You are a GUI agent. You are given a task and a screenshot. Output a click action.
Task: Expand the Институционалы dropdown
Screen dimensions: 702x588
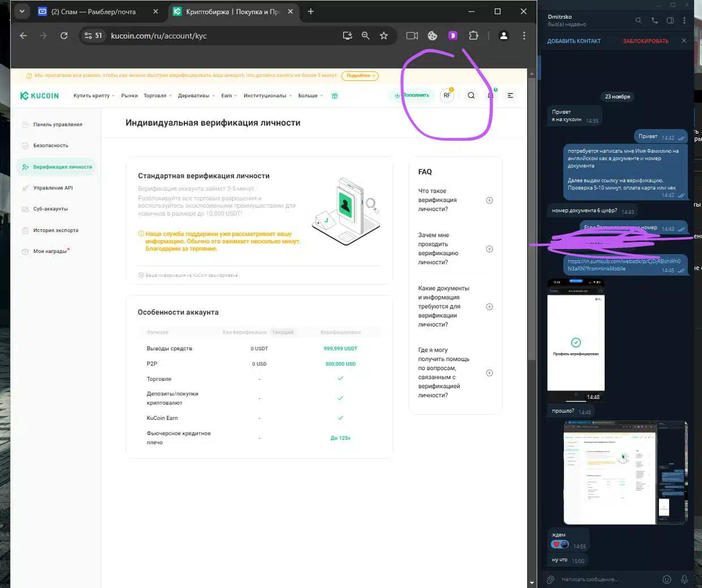click(267, 96)
